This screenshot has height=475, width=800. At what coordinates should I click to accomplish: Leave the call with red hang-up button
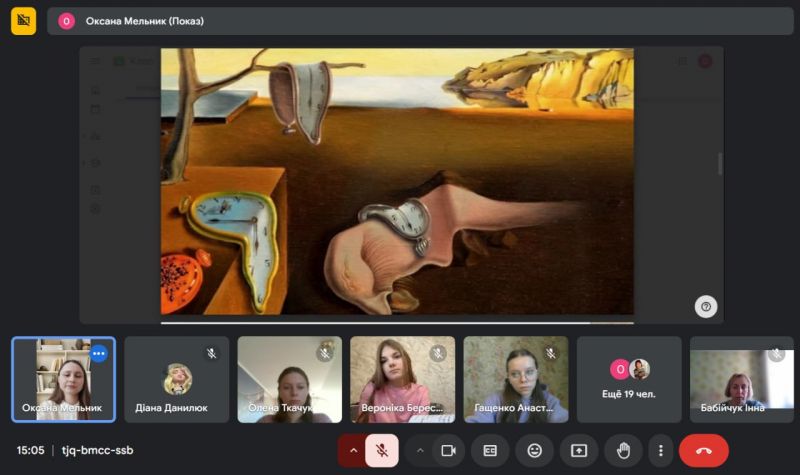[x=704, y=451]
